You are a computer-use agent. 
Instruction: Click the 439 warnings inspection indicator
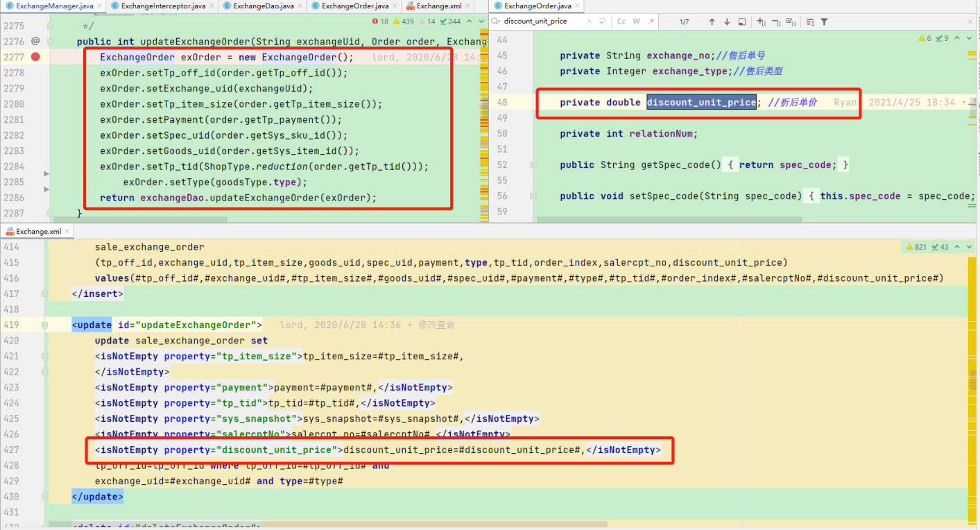[403, 22]
